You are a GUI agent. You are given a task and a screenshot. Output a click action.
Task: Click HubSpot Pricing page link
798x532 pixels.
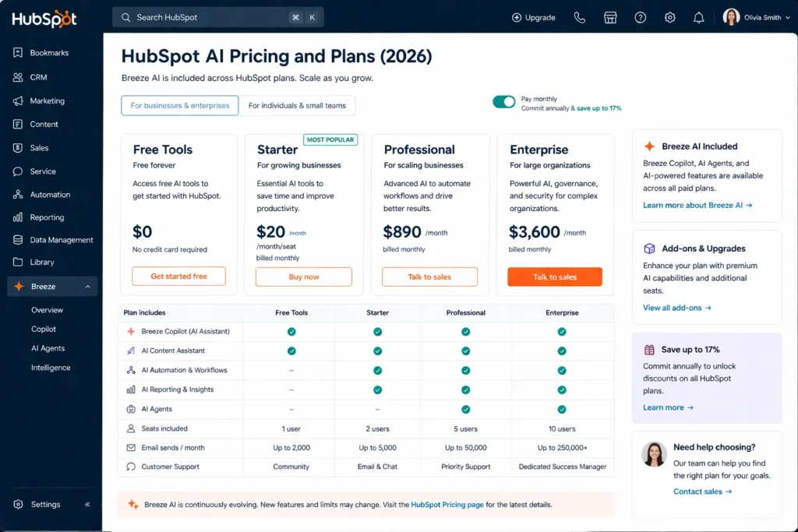coord(447,505)
